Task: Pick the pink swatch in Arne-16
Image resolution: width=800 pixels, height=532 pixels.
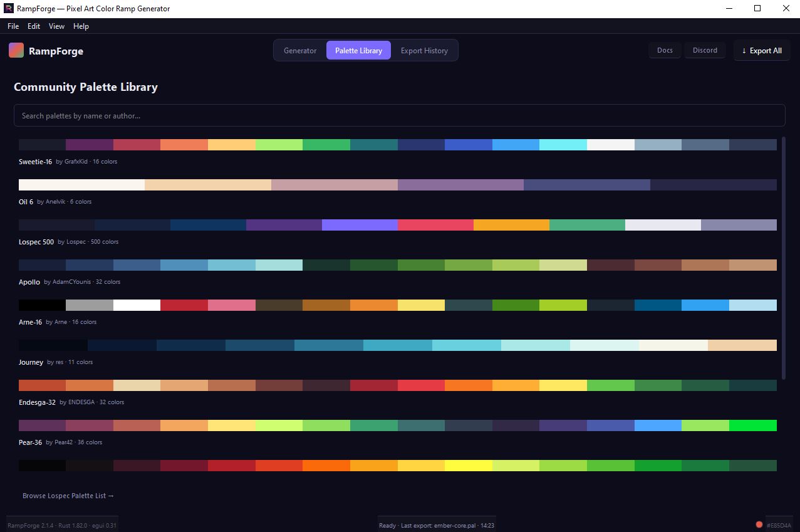Action: point(232,305)
